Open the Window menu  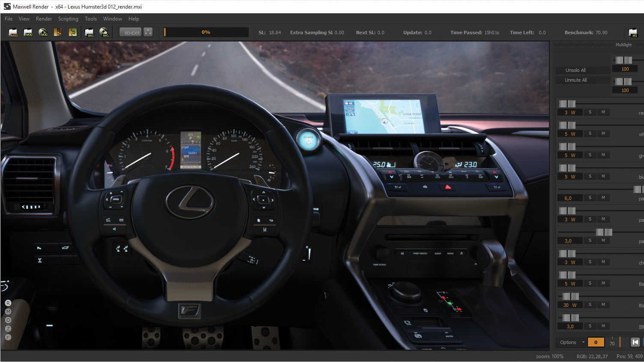pos(113,19)
